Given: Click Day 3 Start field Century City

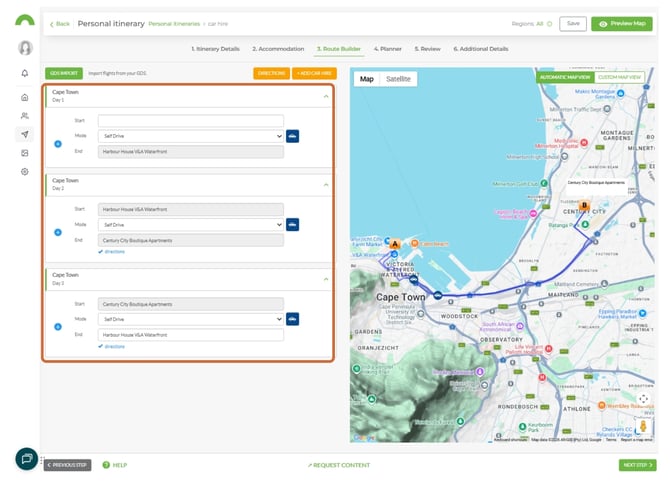Looking at the screenshot, I should (191, 304).
